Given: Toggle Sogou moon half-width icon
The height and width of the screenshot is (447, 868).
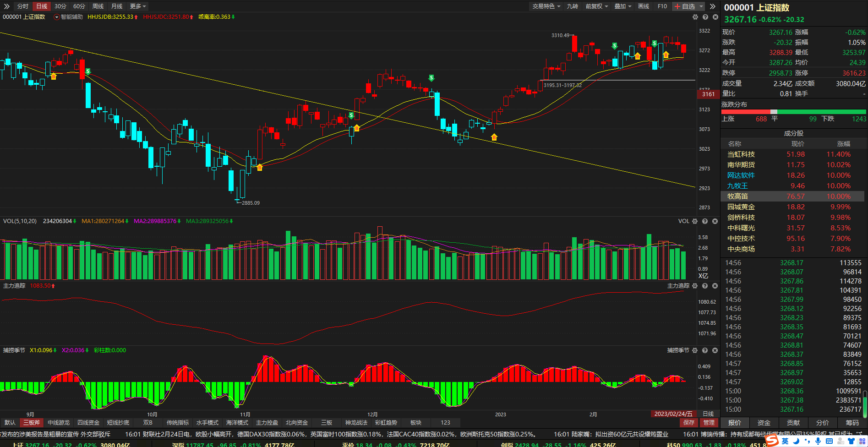Looking at the screenshot, I should 797,441.
